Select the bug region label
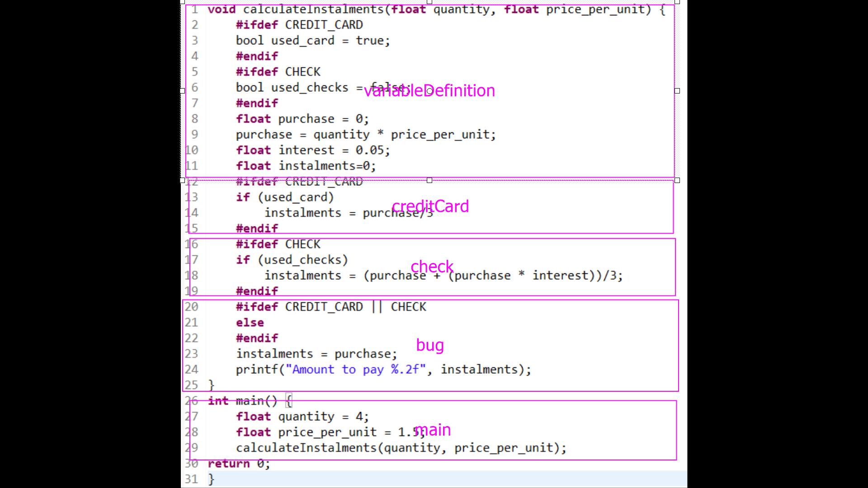 [x=429, y=345]
